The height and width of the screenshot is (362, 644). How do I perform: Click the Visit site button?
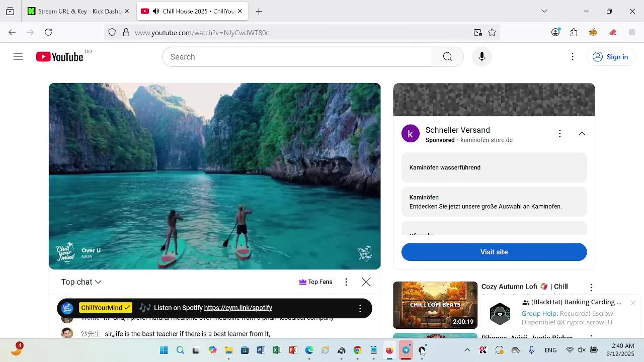coord(494,252)
